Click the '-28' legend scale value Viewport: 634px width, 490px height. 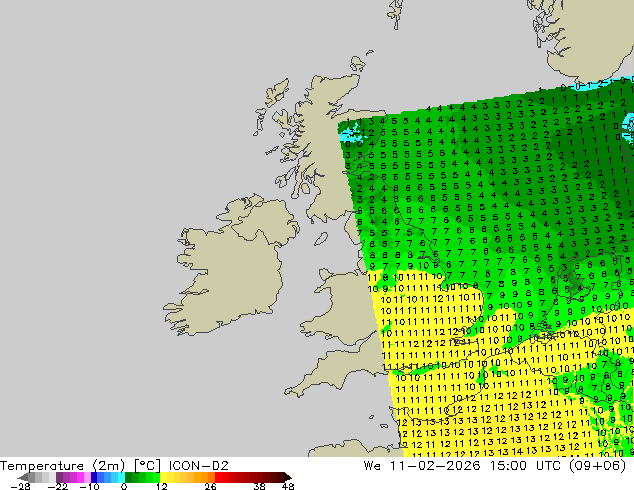20,486
